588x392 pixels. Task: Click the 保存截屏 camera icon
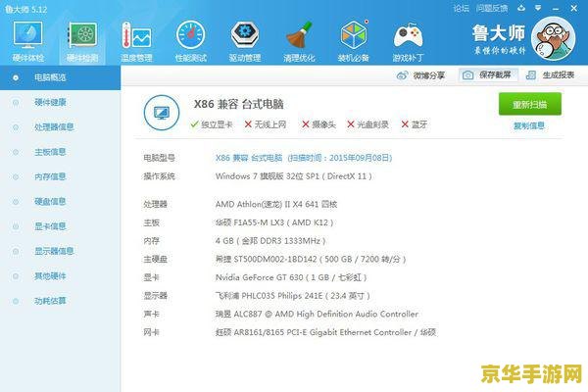(x=467, y=75)
